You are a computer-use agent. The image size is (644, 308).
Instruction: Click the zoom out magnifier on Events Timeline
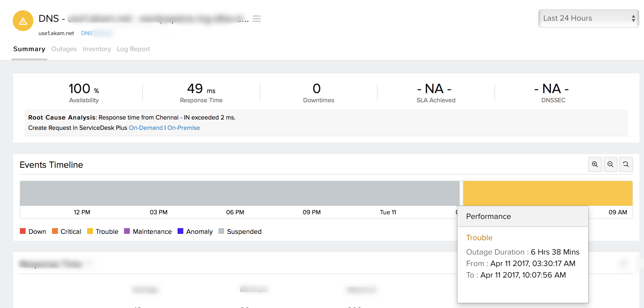610,164
